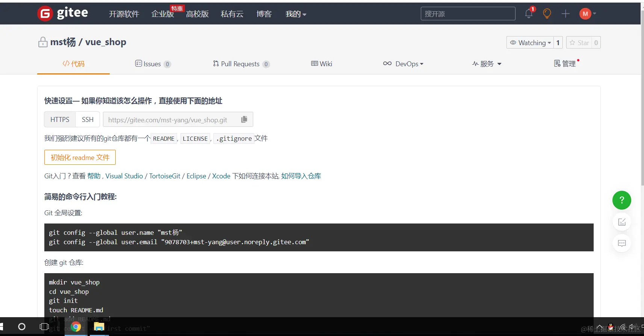The width and height of the screenshot is (644, 336).
Task: Expand the 服务 dropdown
Action: click(x=487, y=64)
